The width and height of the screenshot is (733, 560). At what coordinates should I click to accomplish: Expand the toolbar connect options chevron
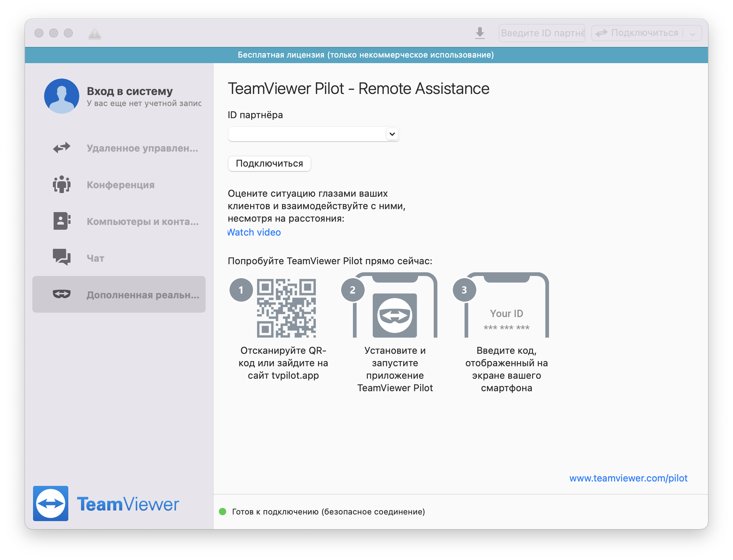692,33
